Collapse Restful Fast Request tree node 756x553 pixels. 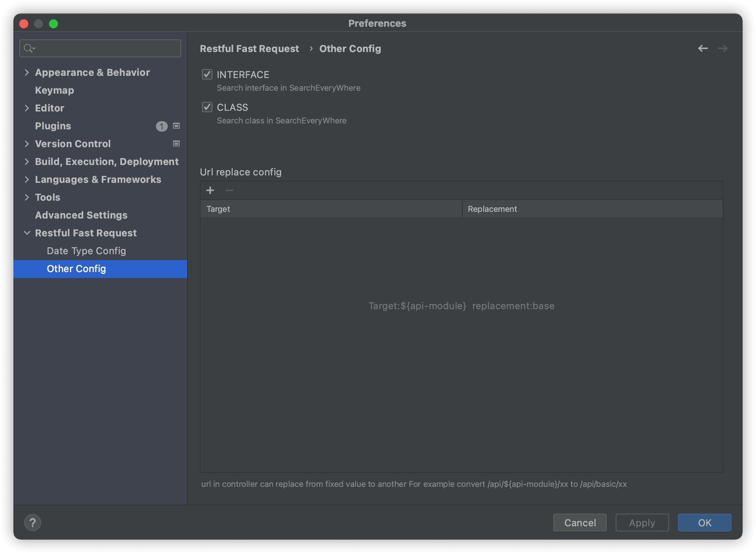27,233
